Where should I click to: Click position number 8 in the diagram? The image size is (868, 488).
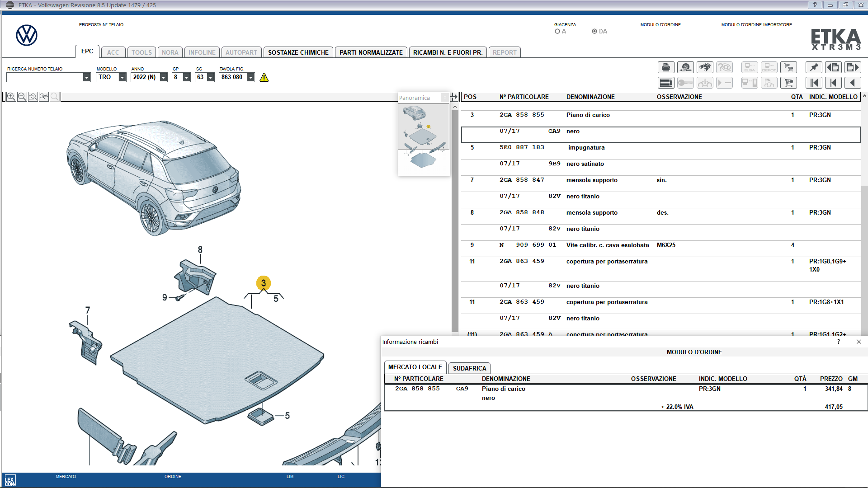pos(200,250)
